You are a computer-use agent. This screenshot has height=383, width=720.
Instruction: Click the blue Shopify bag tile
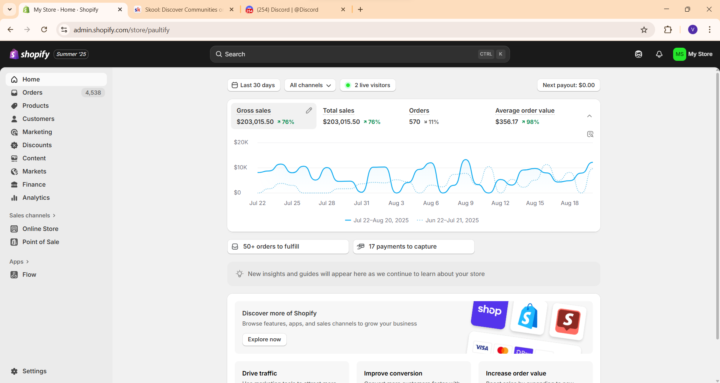click(x=528, y=316)
